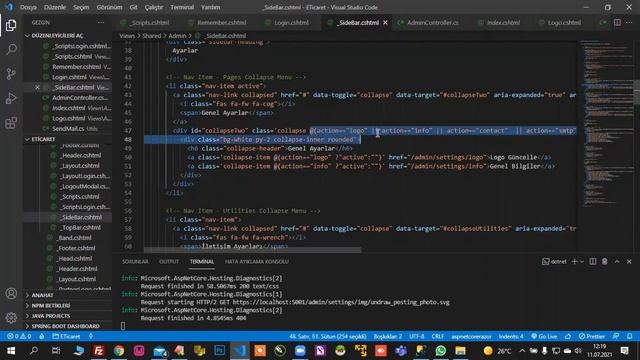640x360 pixels.
Task: Expand the JAVA PROJECTS section
Action: click(x=51, y=316)
